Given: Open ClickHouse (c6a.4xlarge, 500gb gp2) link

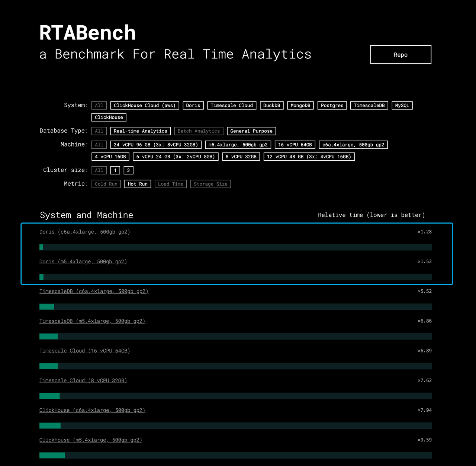Looking at the screenshot, I should [92, 410].
